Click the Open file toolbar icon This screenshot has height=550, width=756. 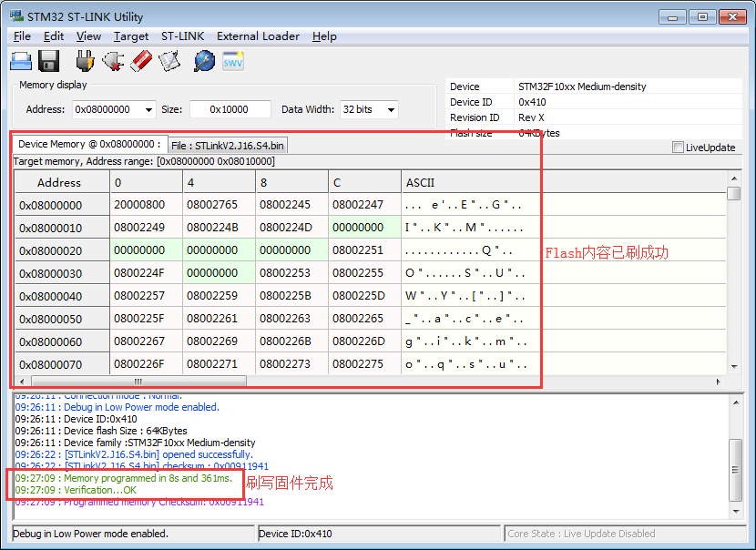21,61
